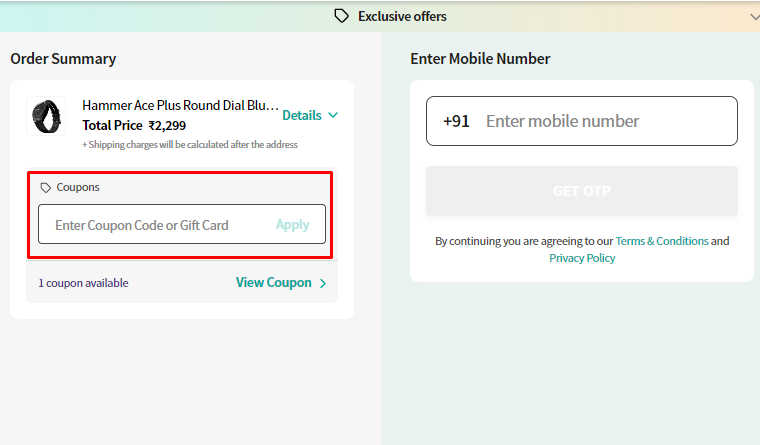Screen dimensions: 760x445
Task: Expand the Exclusive offers banner chevron
Action: click(754, 17)
